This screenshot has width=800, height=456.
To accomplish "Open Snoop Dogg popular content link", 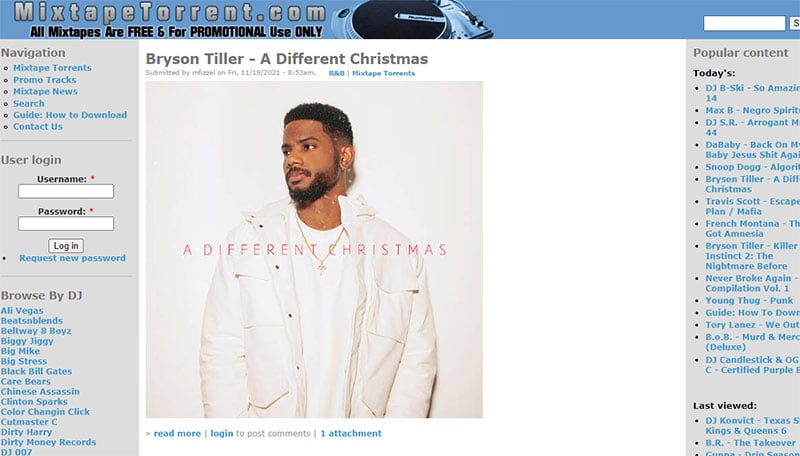I will pyautogui.click(x=753, y=167).
